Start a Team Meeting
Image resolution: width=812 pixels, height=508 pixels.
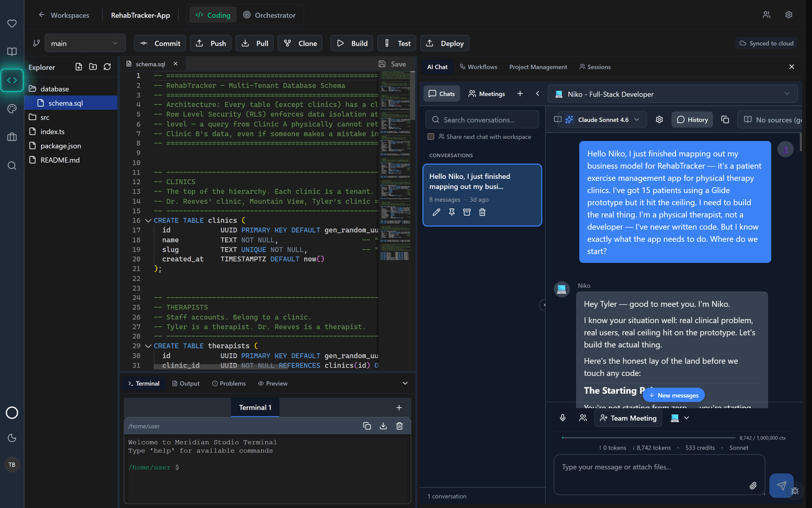pos(628,418)
